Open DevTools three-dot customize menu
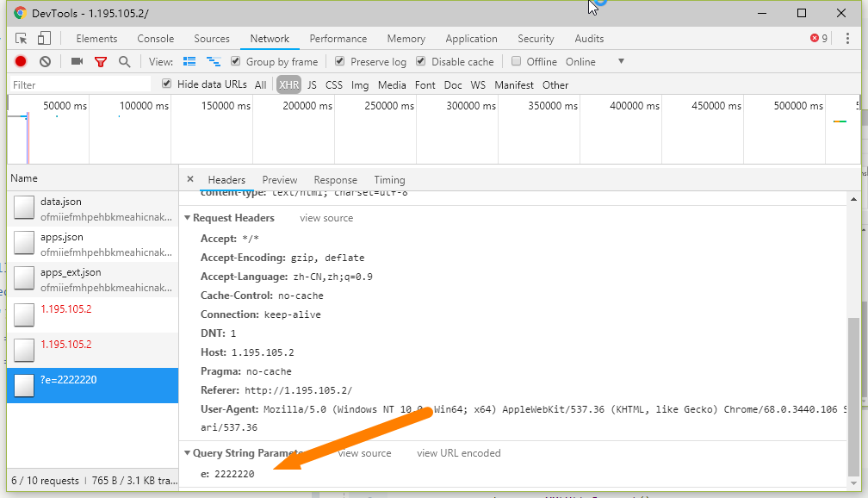 pyautogui.click(x=847, y=38)
